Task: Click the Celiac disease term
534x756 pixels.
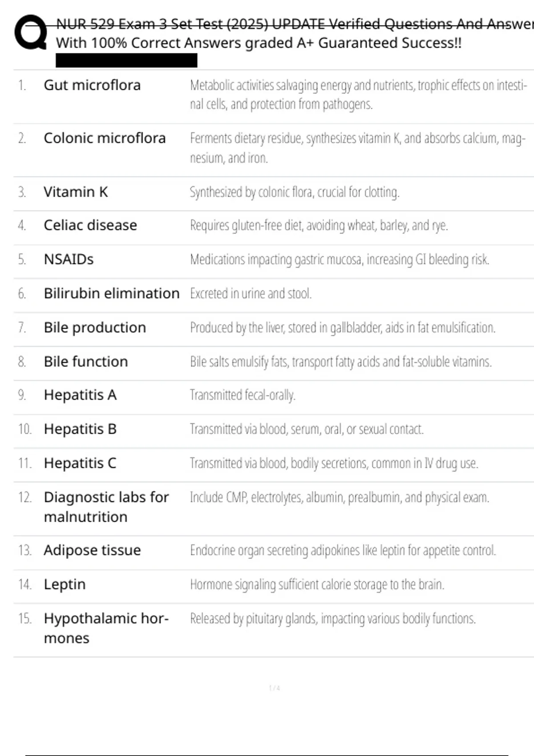Action: point(90,225)
